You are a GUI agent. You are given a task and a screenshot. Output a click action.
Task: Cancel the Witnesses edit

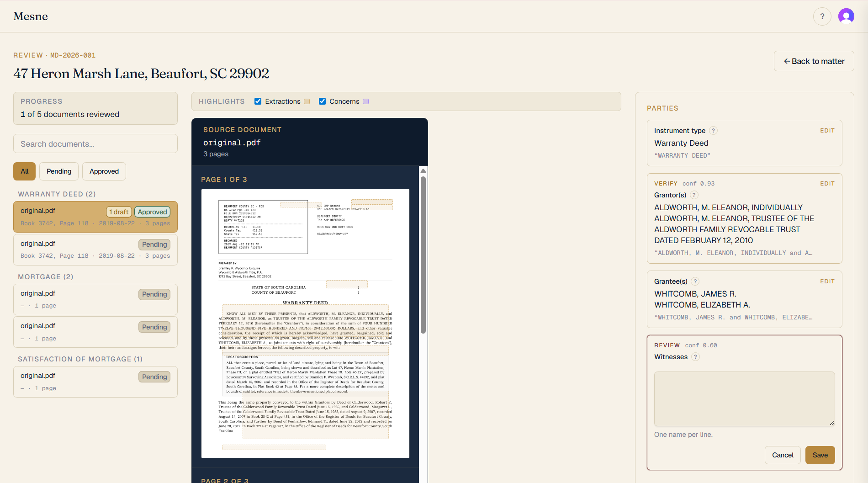tap(783, 455)
